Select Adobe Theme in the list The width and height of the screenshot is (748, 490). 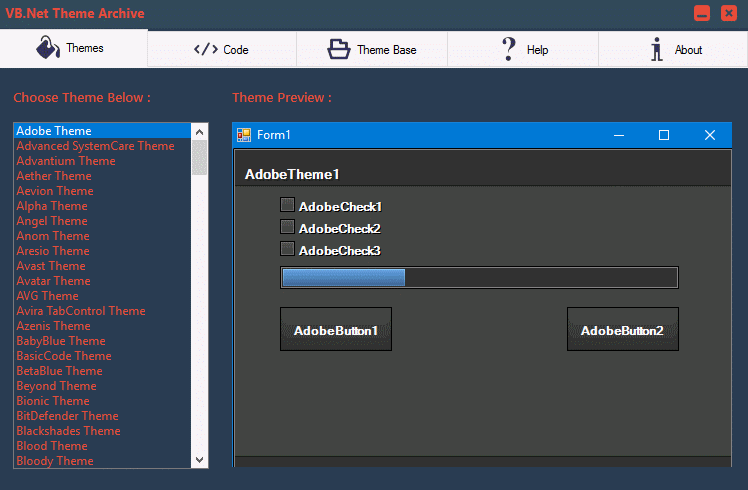(x=103, y=131)
